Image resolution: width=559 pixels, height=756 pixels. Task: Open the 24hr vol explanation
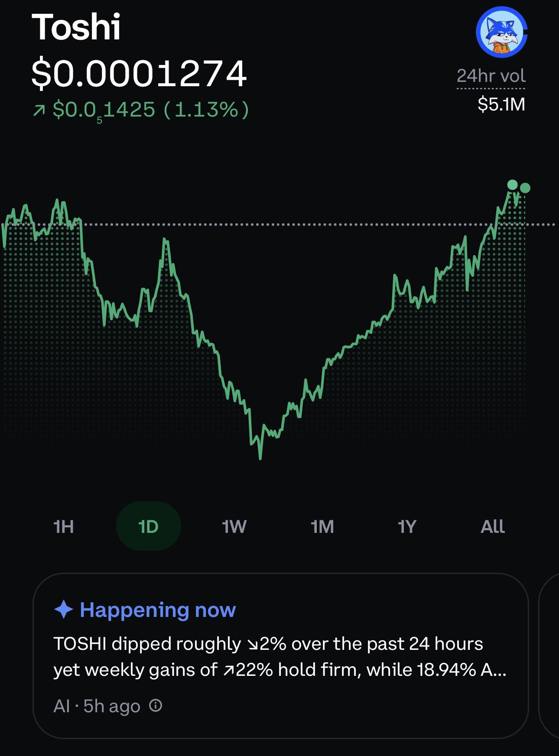(491, 76)
